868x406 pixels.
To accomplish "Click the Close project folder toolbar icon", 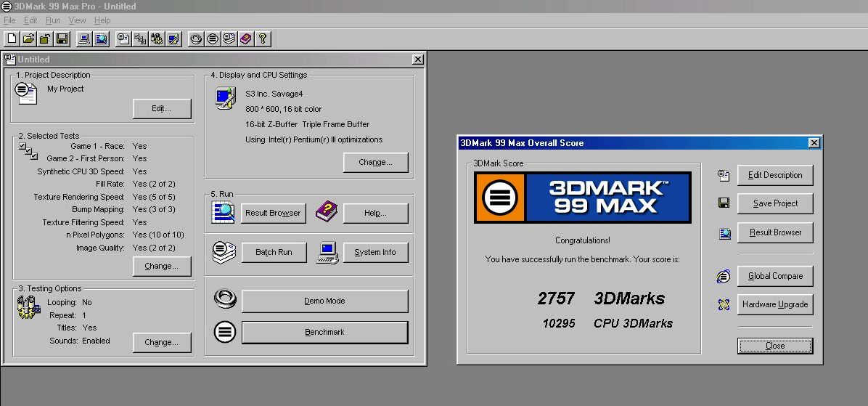I will point(46,38).
